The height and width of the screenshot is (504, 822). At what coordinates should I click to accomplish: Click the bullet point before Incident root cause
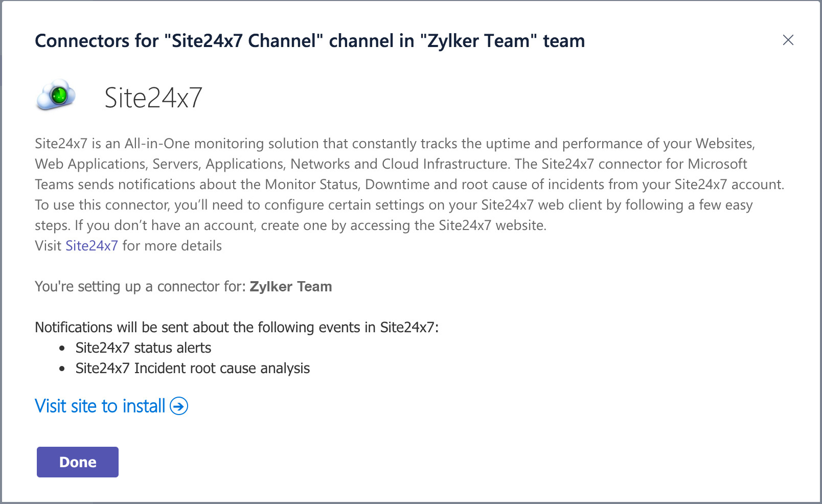pyautogui.click(x=62, y=369)
